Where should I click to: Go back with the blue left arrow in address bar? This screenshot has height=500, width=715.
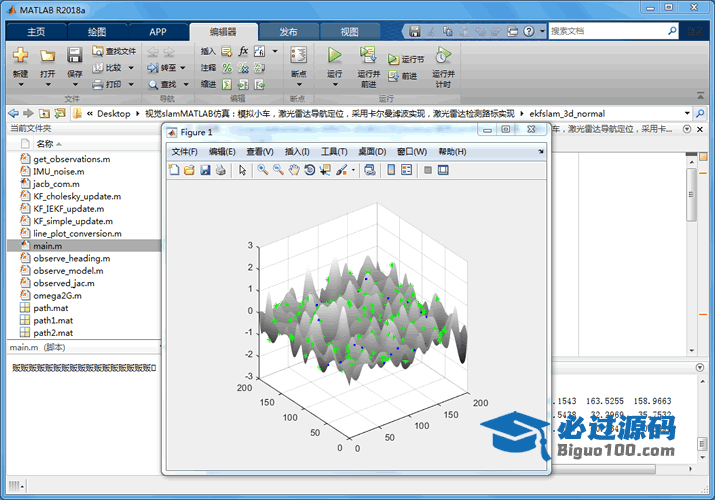tap(14, 113)
